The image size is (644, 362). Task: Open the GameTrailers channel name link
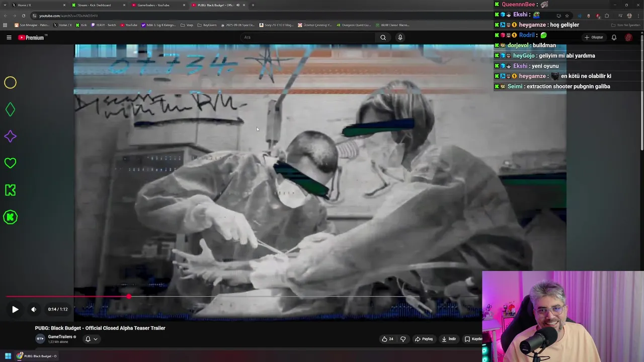pos(60,337)
